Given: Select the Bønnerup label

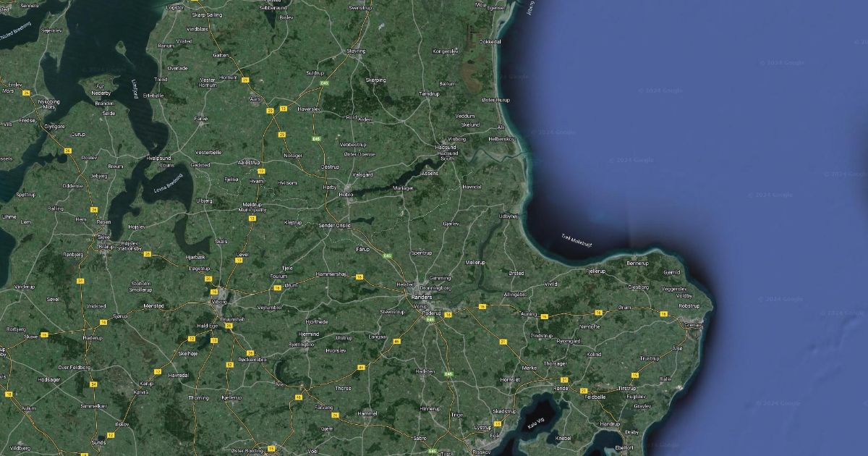Looking at the screenshot, I should 638,263.
